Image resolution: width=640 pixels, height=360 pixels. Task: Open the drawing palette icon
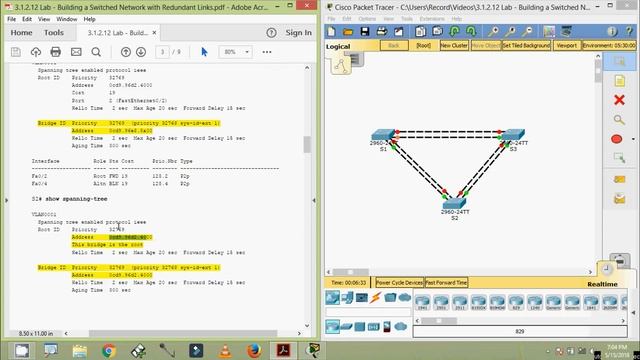point(549,31)
